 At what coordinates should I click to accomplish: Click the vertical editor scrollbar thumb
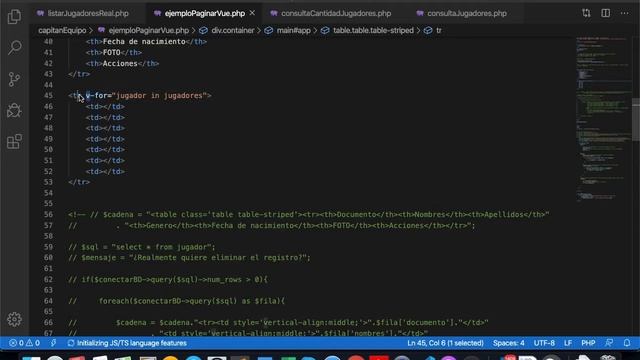[636, 120]
